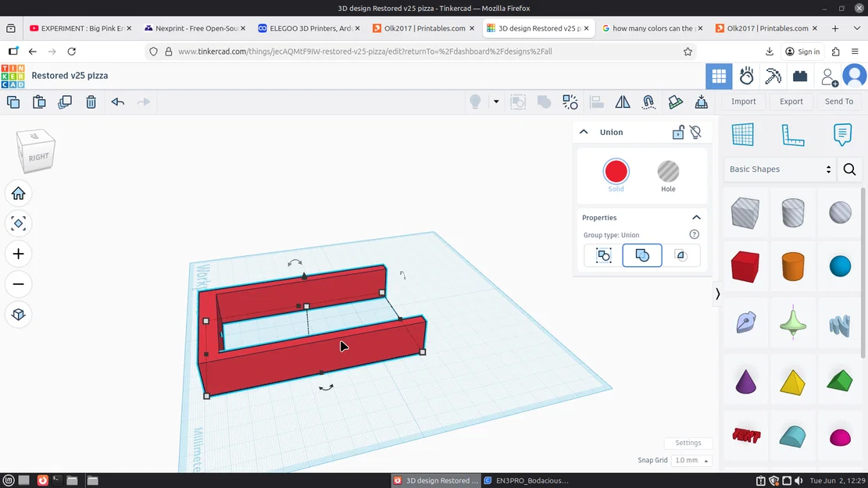This screenshot has width=868, height=488.
Task: Click the Copy icon in the toolbar
Action: (x=13, y=102)
